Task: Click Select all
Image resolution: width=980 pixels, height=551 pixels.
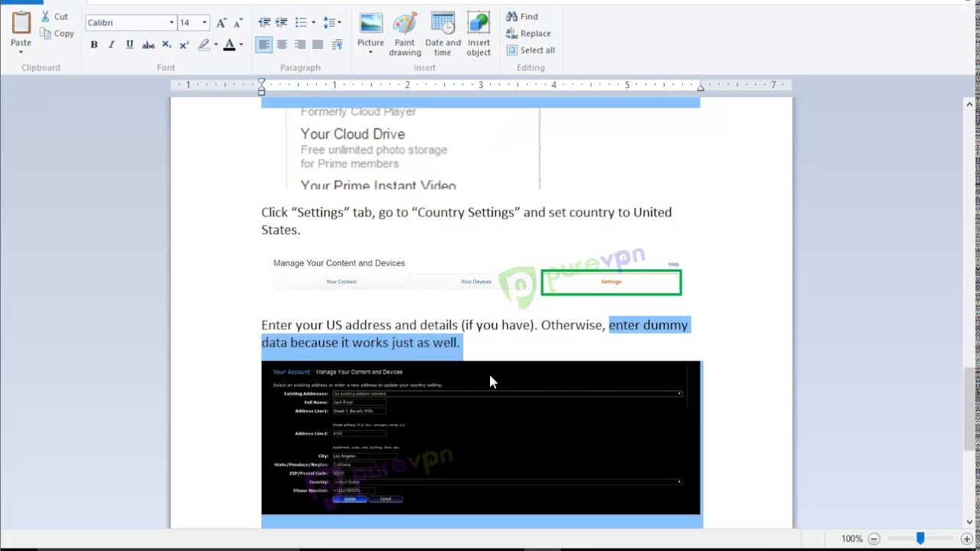Action: coord(531,51)
